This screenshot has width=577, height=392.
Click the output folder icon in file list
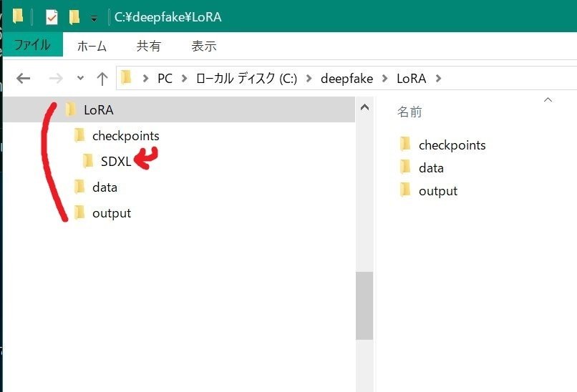(x=405, y=190)
